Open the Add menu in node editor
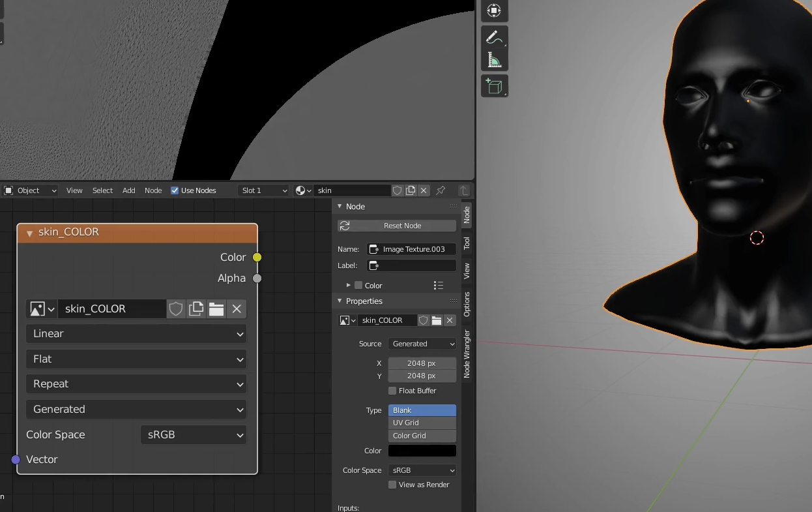The height and width of the screenshot is (512, 812). pyautogui.click(x=129, y=190)
